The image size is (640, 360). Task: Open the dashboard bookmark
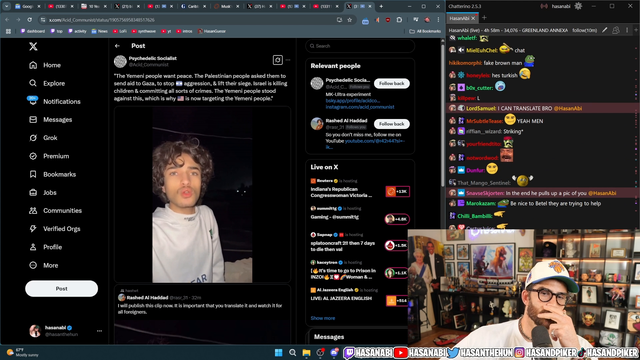pos(33,31)
